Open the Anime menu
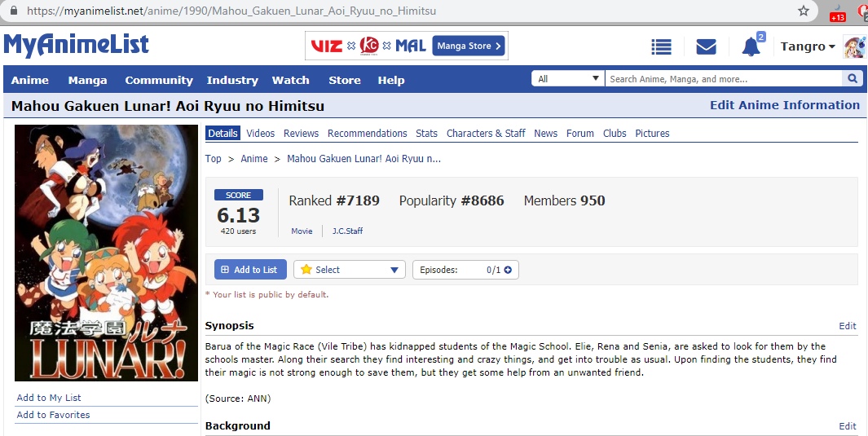Viewport: 868px width, 436px height. 30,80
